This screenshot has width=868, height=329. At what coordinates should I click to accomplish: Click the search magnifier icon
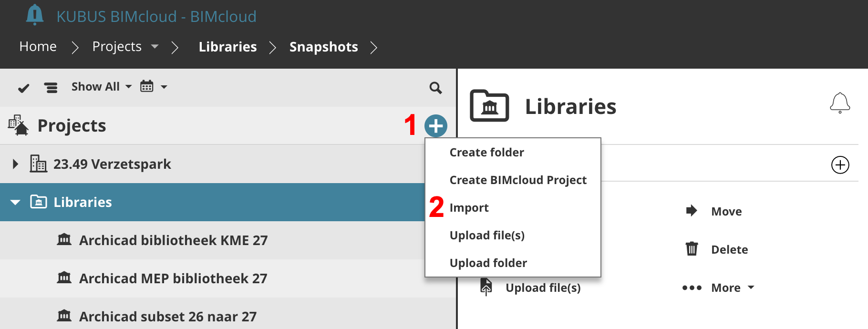point(435,88)
